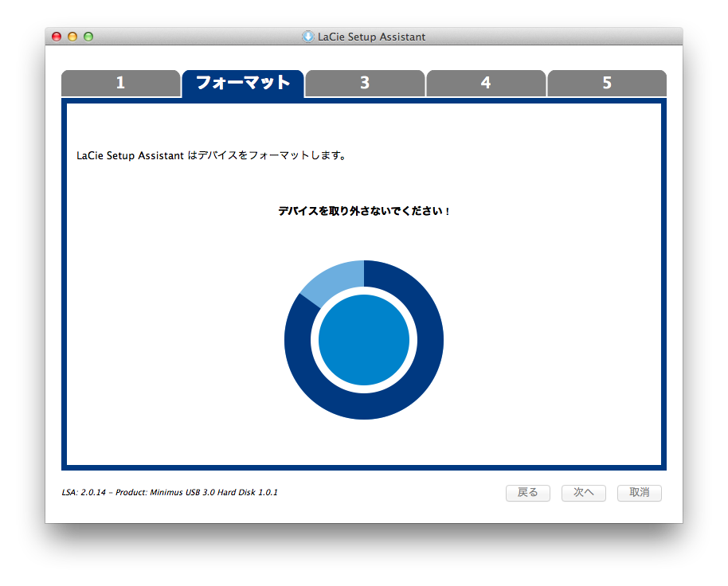Jump to step 5 tab
The image size is (728, 586).
(x=607, y=83)
